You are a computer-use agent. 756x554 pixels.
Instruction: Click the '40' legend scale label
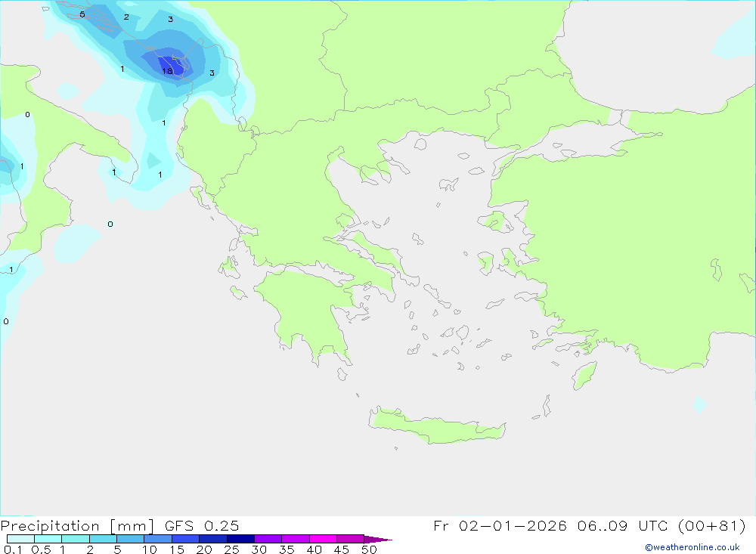(x=314, y=549)
